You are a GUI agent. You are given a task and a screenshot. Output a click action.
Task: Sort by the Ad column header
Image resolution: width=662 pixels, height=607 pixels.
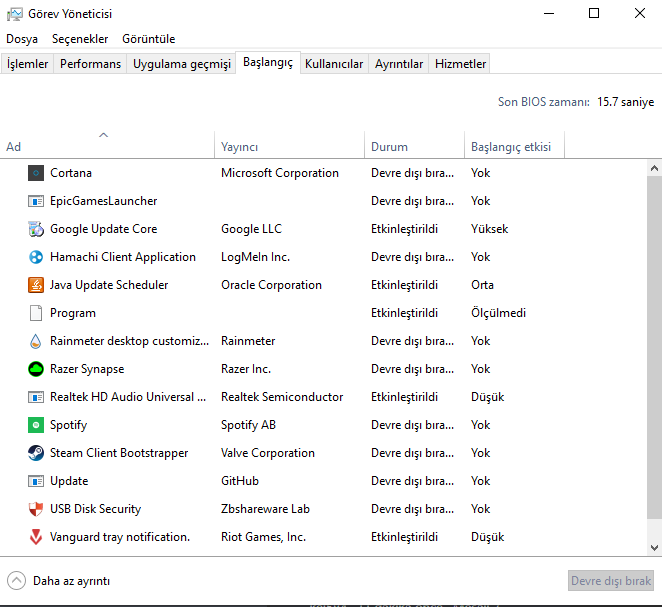tap(107, 145)
